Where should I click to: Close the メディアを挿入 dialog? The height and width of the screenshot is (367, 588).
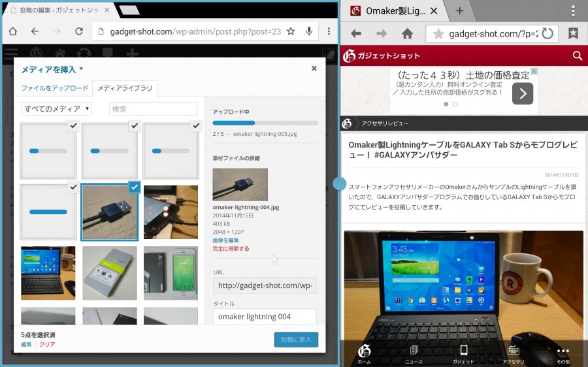314,68
